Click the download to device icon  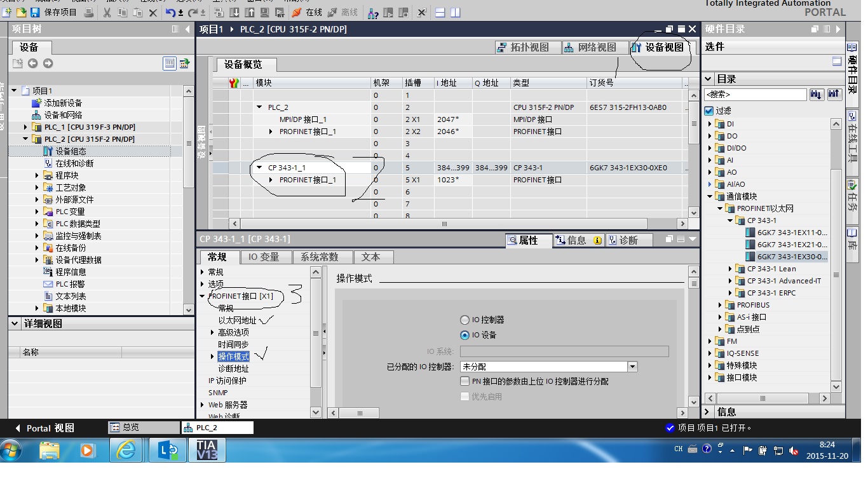[234, 12]
